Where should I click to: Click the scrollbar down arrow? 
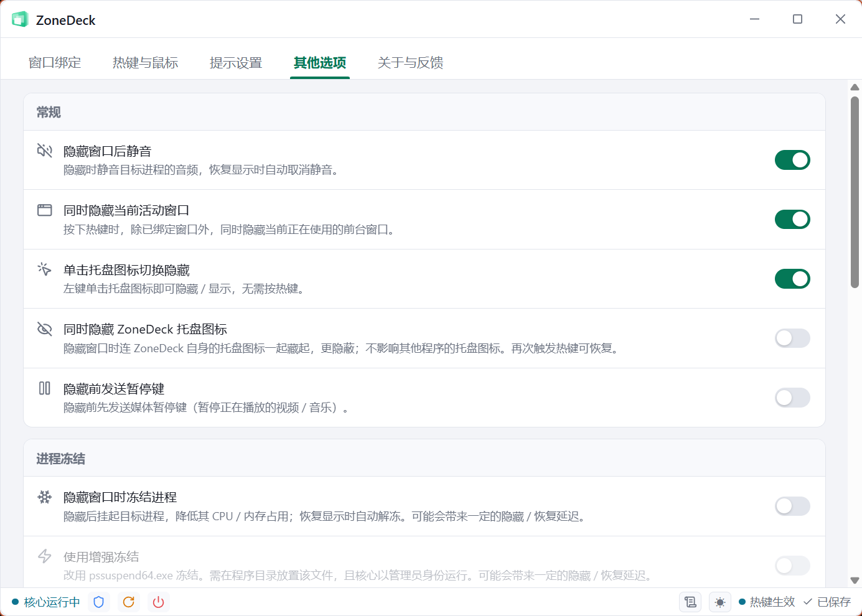click(x=855, y=580)
